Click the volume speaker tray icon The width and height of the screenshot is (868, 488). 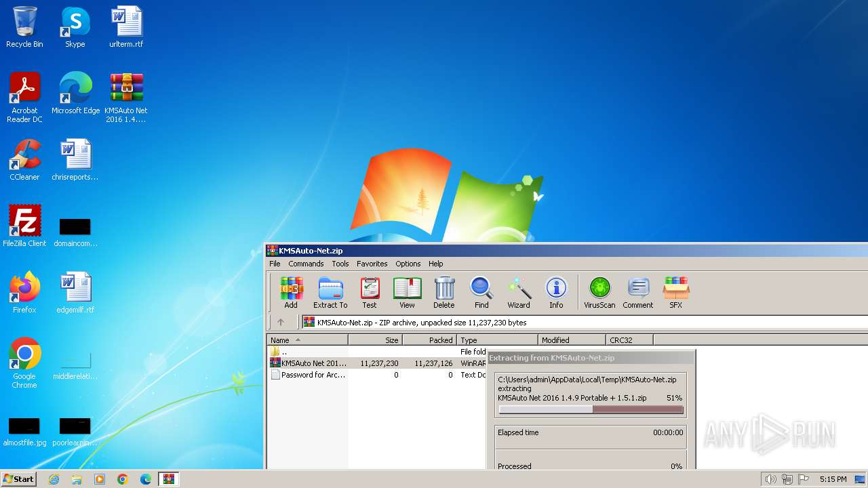[x=770, y=479]
